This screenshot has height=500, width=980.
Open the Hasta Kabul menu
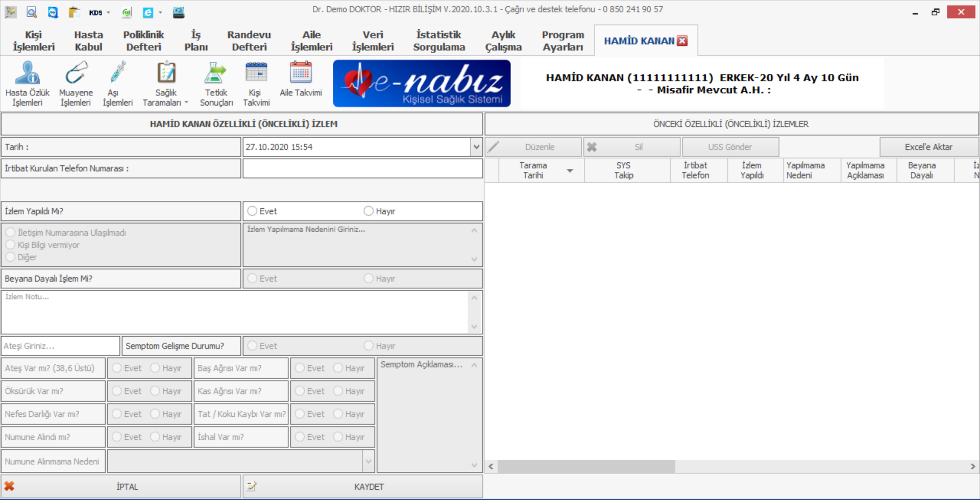point(88,41)
